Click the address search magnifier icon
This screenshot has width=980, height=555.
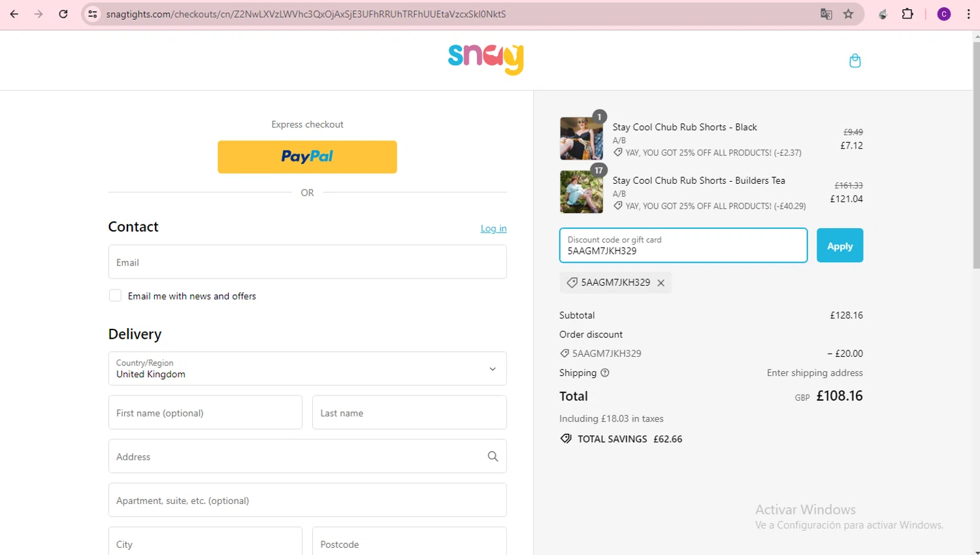click(x=493, y=456)
